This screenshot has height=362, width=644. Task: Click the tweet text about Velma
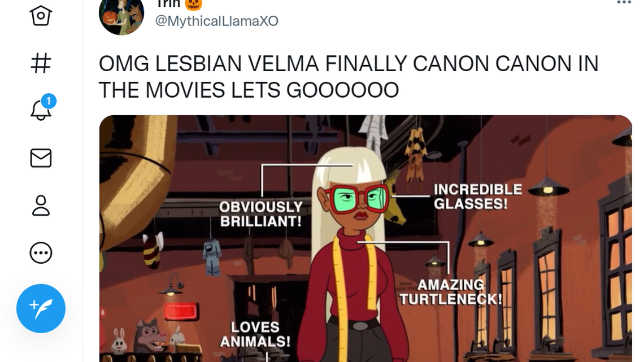tap(349, 77)
